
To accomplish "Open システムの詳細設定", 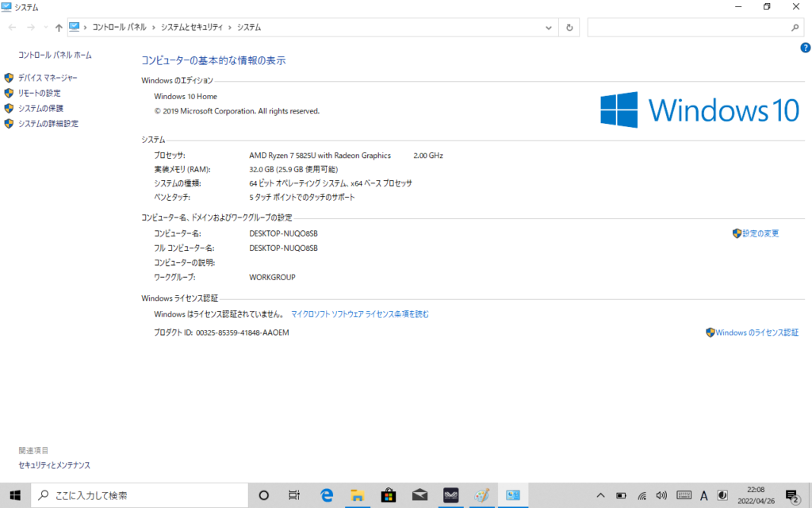I will coord(48,124).
